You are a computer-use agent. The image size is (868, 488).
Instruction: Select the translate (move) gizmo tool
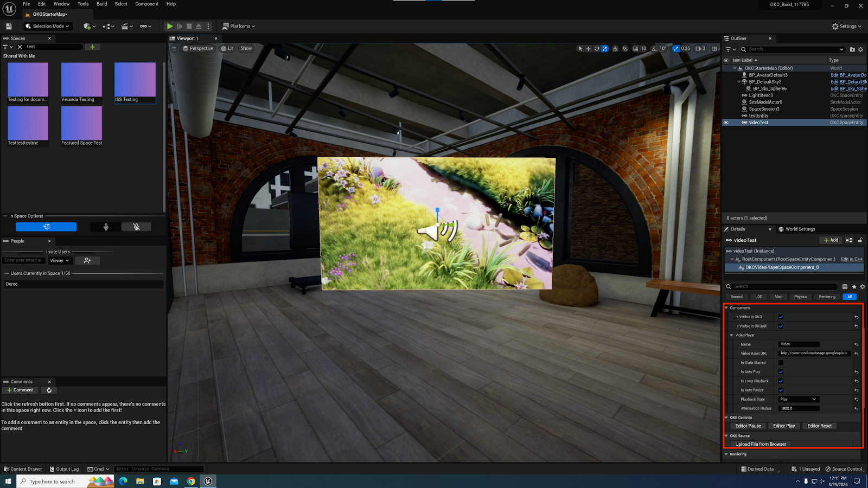(589, 49)
